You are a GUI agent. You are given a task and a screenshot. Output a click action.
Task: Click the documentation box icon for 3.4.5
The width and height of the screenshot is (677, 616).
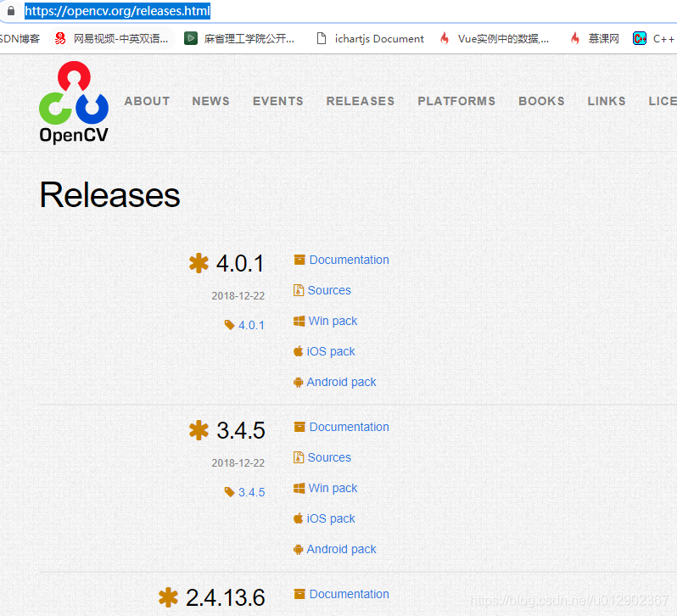pos(299,427)
